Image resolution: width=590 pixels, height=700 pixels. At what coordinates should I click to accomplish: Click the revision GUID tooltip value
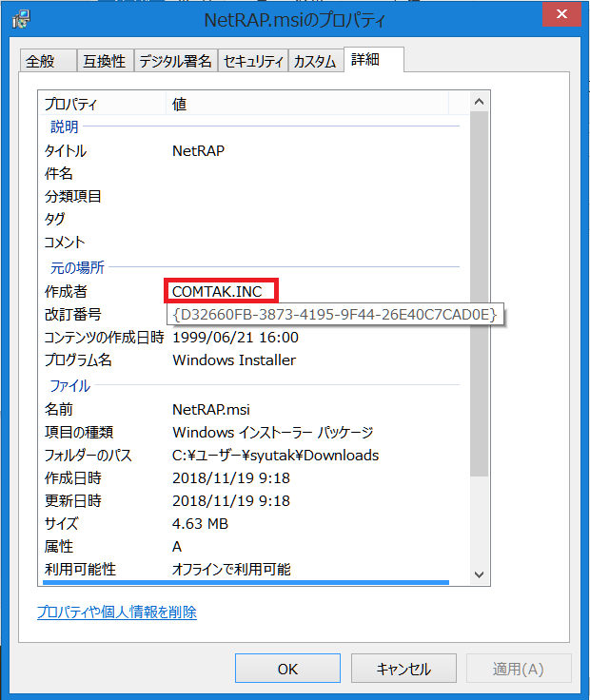coord(335,314)
